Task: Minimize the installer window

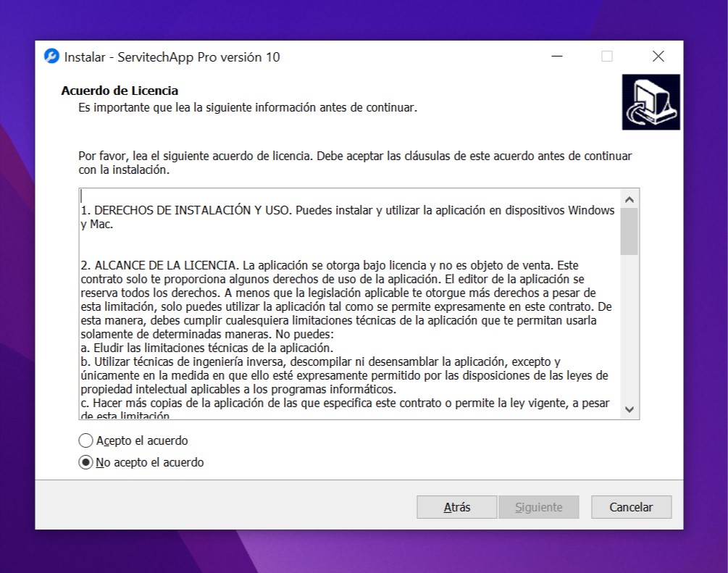Action: pos(557,57)
